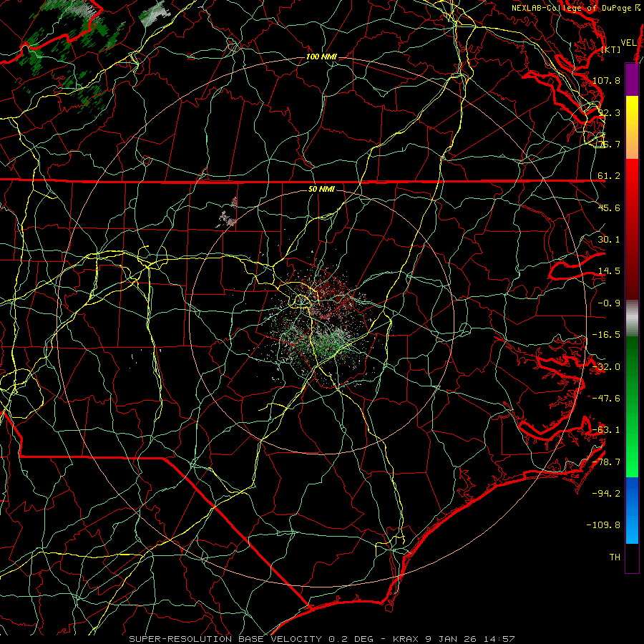This screenshot has height=644, width=644.
Task: Click the -94.2 velocity scale value
Action: pos(606,493)
